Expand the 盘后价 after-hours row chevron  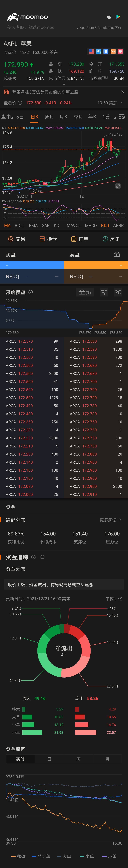point(122,103)
